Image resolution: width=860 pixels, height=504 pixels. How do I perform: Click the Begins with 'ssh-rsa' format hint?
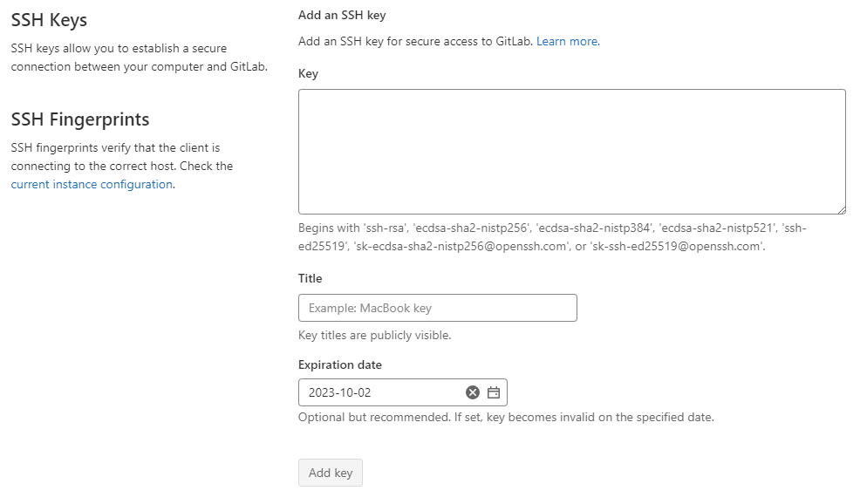point(551,236)
